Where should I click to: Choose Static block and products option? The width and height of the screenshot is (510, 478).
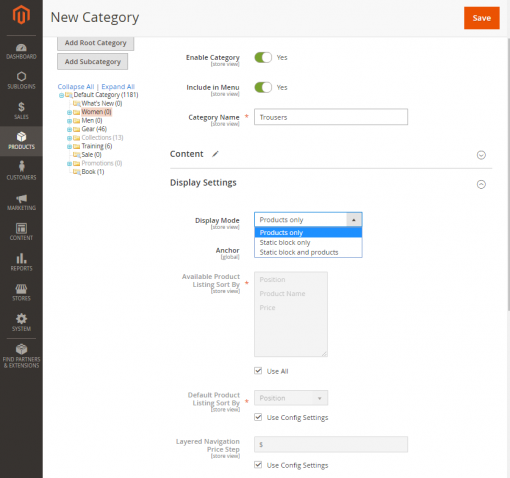(x=308, y=252)
